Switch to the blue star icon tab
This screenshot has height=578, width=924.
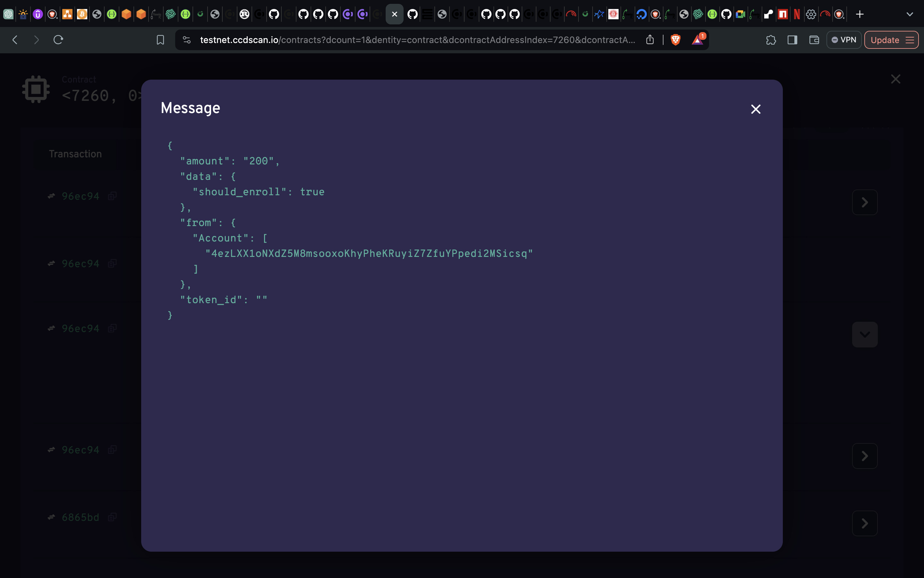(599, 14)
